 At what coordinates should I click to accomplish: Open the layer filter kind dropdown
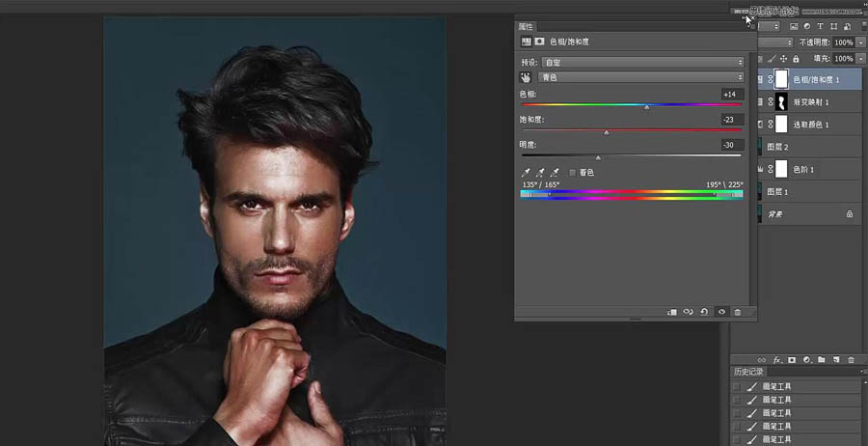pos(769,26)
